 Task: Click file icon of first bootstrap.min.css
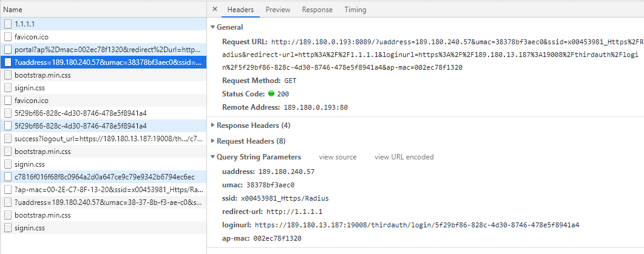(x=7, y=75)
